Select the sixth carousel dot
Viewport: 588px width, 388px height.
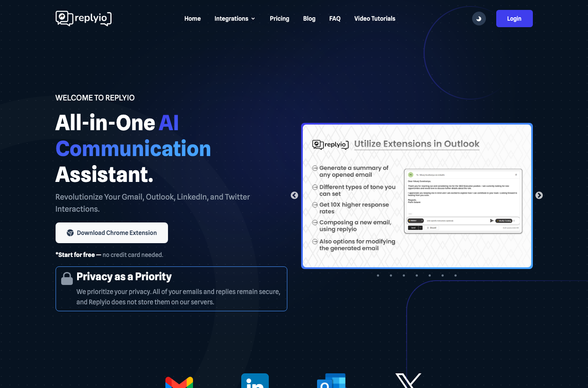click(x=442, y=275)
